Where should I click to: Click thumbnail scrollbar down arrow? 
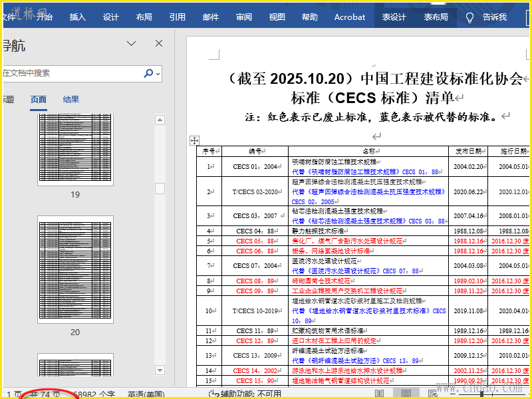[160, 370]
